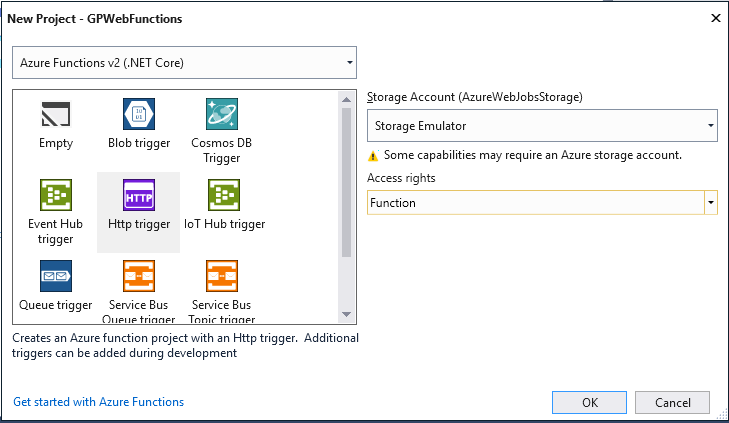The width and height of the screenshot is (729, 423).
Task: Confirm the dialog with OK
Action: (x=589, y=402)
